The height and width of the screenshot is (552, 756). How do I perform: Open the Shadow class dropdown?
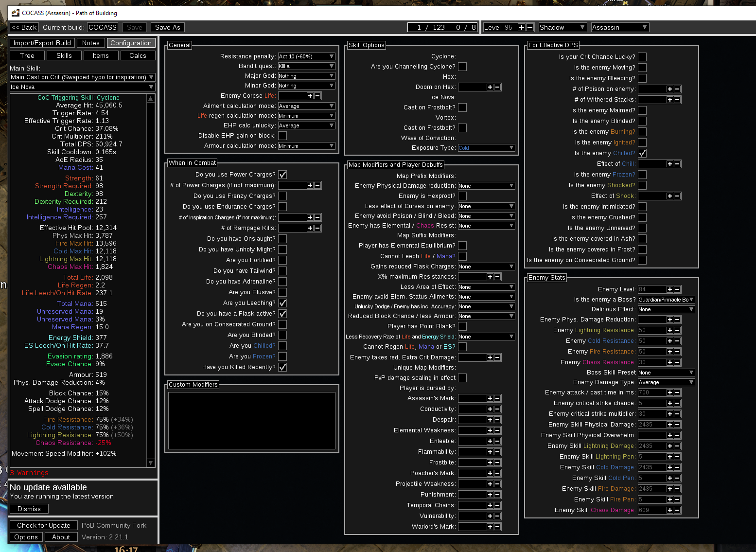563,27
